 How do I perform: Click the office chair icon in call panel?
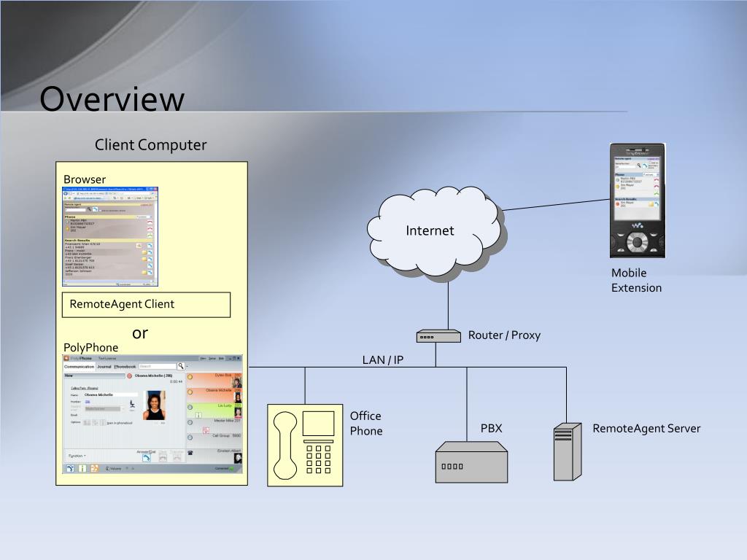coord(132,404)
